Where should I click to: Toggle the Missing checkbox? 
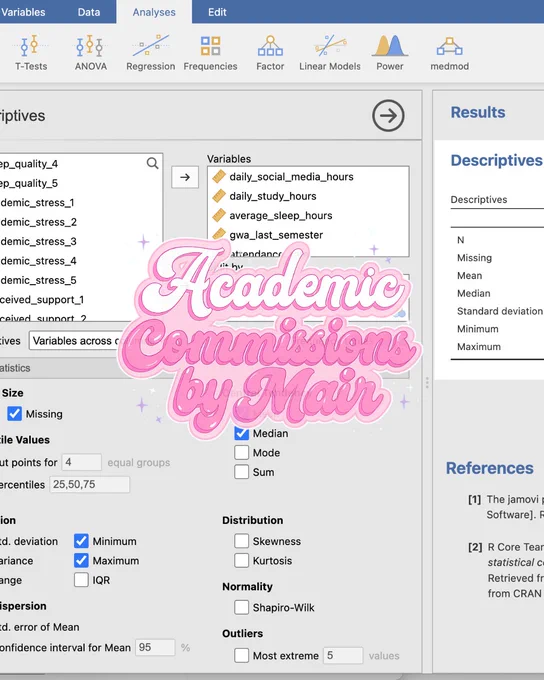point(14,414)
